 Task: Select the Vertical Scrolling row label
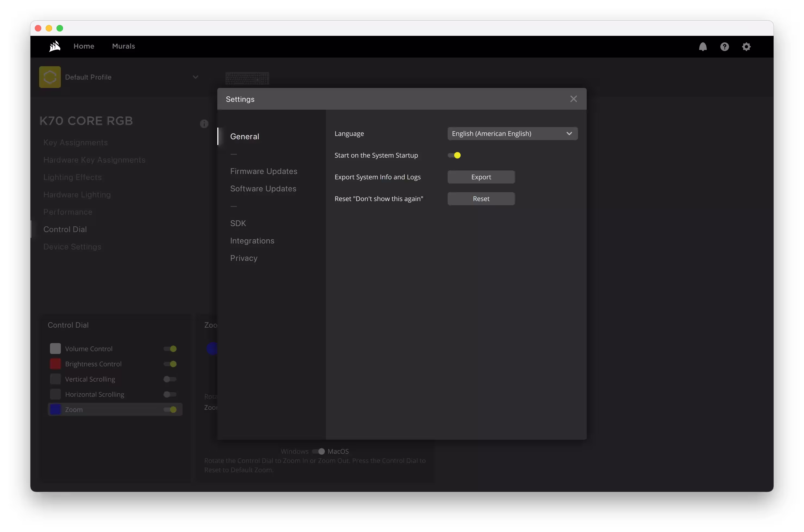[x=90, y=379]
